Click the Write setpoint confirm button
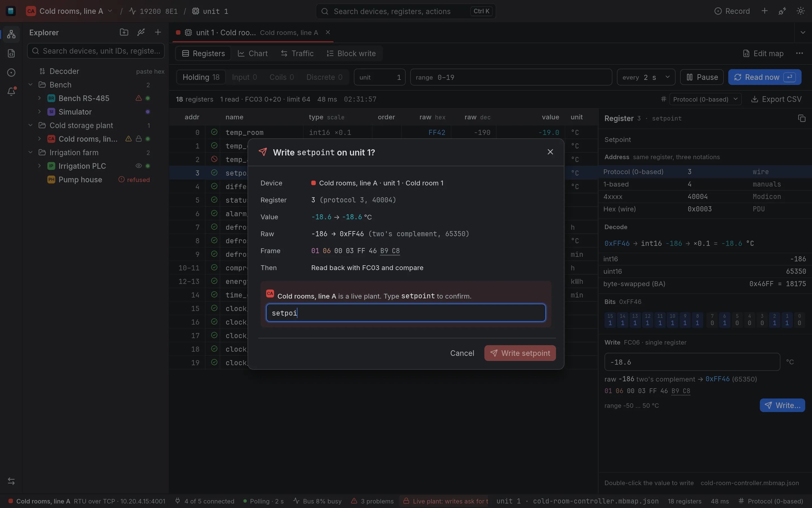 point(520,353)
